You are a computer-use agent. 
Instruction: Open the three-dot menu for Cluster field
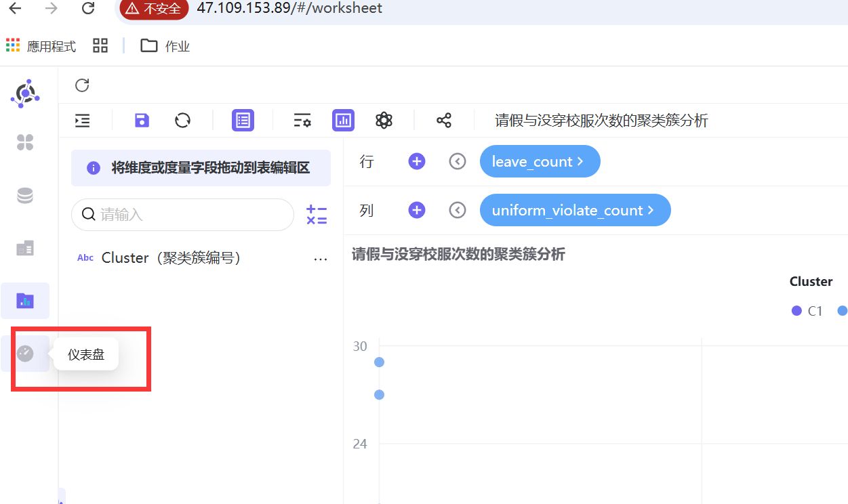[x=321, y=259]
